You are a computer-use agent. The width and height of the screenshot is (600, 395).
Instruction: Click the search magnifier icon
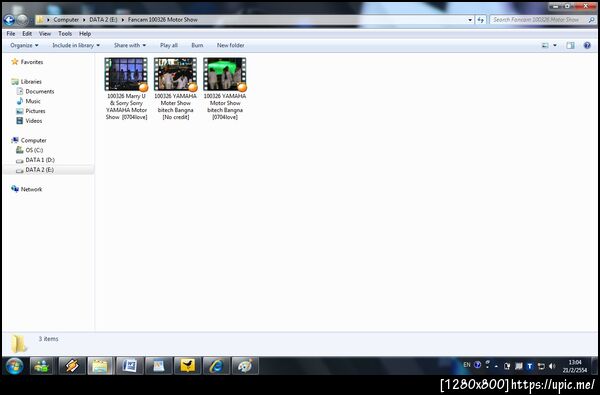pyautogui.click(x=592, y=20)
